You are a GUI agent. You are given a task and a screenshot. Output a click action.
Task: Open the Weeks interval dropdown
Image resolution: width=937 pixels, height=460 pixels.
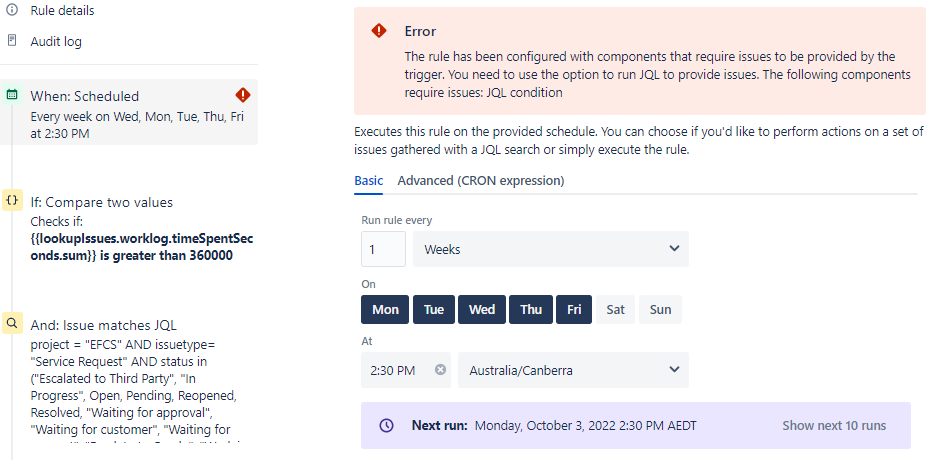tap(550, 249)
